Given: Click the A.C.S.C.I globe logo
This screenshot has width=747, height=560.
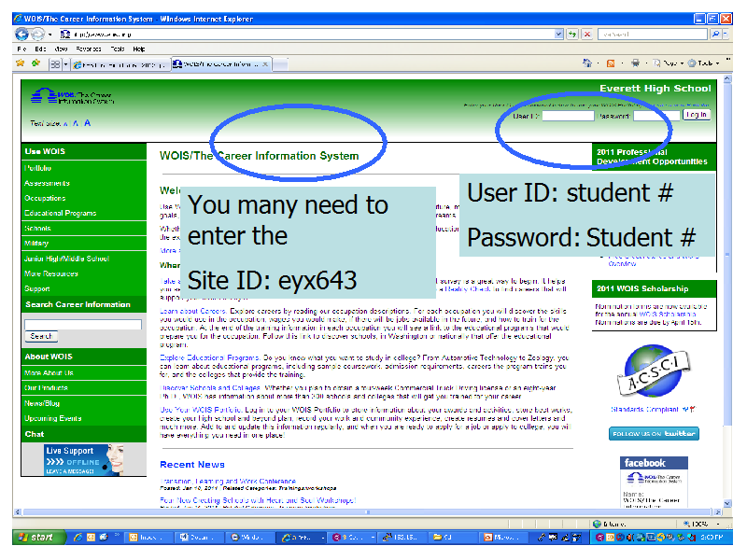Looking at the screenshot, I should click(654, 371).
